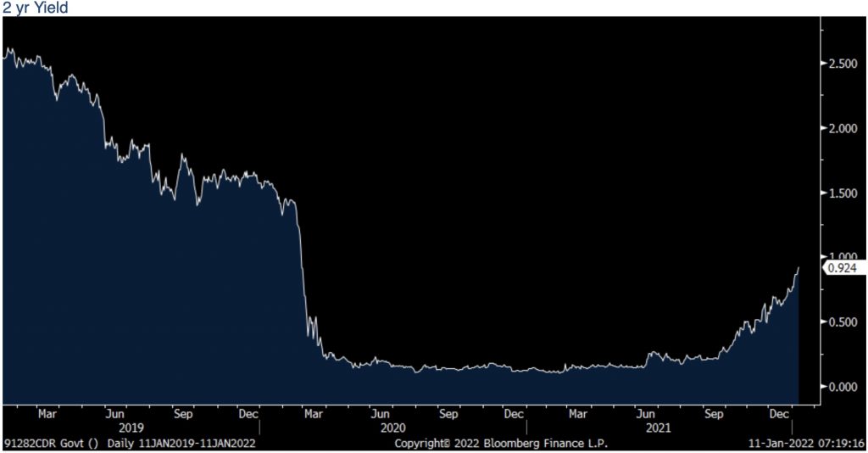Image resolution: width=868 pixels, height=453 pixels.
Task: Click the '2 yr Yield' chart title
Action: tap(36, 8)
